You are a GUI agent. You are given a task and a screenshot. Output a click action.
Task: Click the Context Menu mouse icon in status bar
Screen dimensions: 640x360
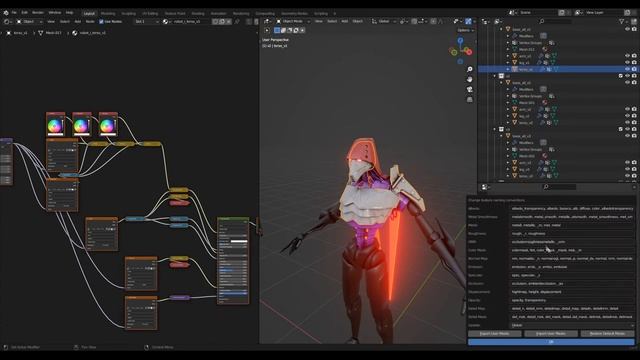point(147,347)
